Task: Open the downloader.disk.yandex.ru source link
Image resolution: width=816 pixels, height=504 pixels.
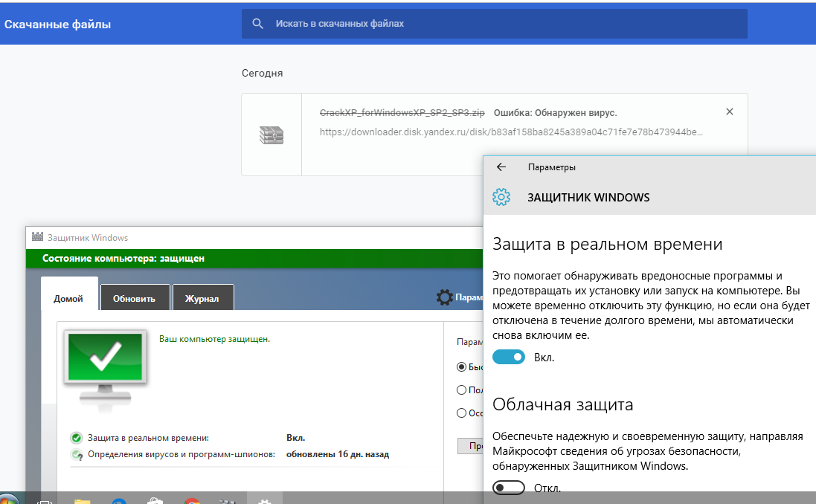Action: [x=511, y=132]
